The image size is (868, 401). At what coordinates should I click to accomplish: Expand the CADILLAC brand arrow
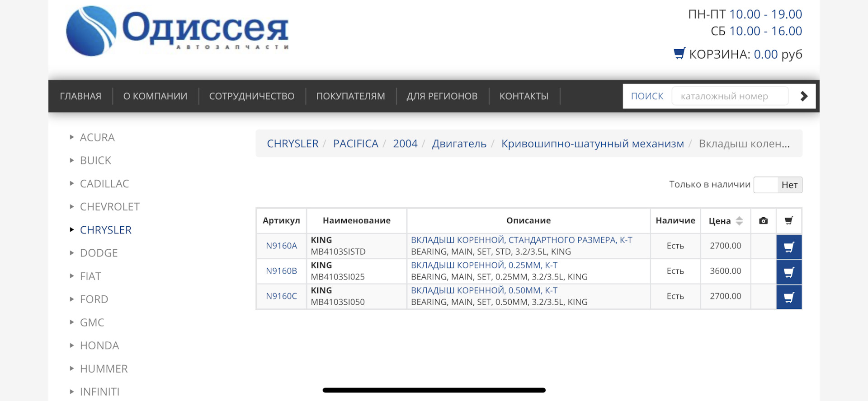(71, 183)
